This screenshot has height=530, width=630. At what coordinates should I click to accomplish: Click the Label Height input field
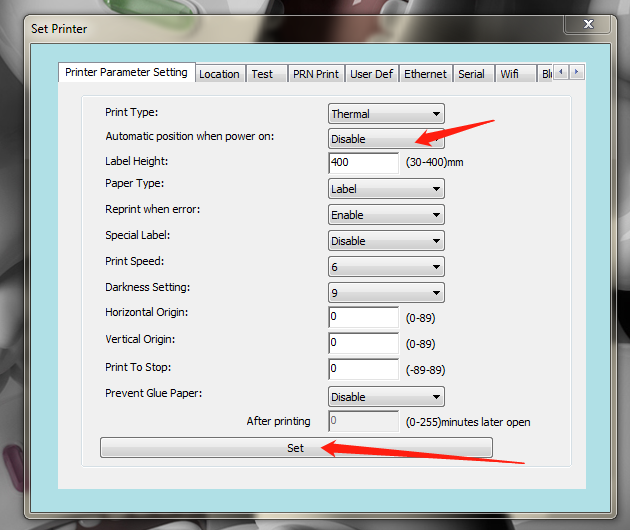coord(364,163)
